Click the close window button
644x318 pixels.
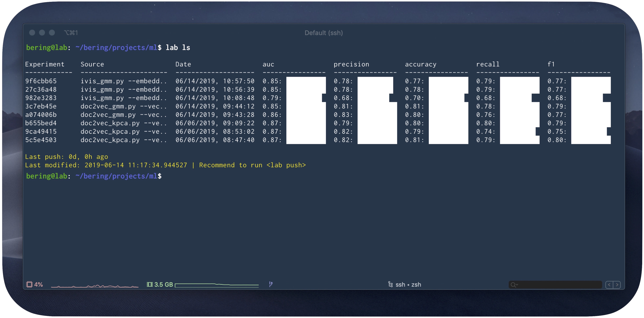[32, 32]
